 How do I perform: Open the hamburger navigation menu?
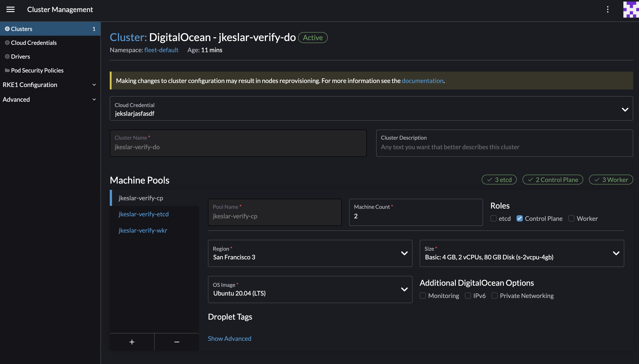[x=10, y=9]
